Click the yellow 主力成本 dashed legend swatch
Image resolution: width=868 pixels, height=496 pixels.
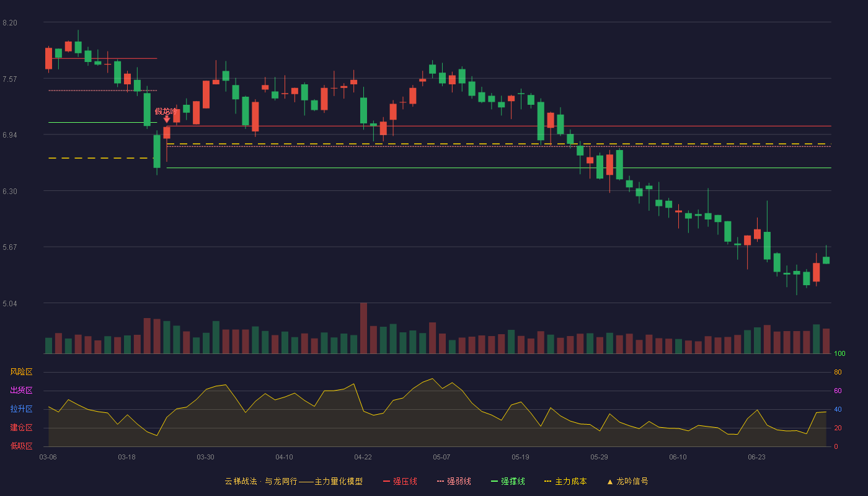[x=547, y=481]
